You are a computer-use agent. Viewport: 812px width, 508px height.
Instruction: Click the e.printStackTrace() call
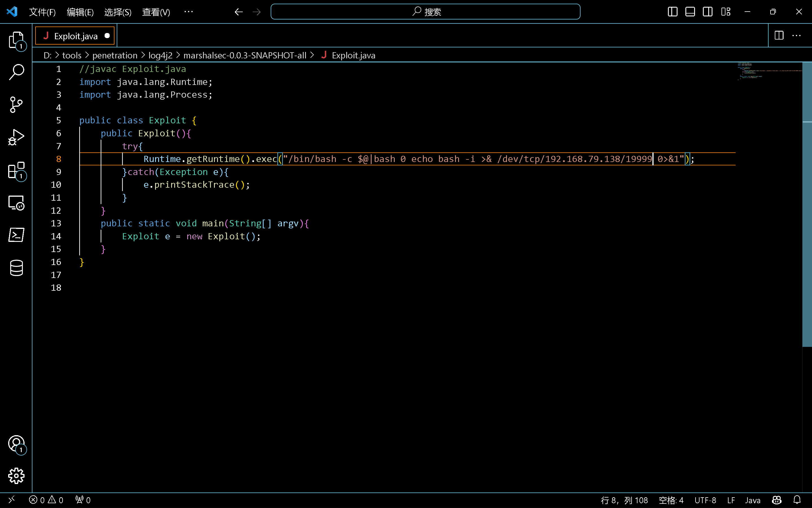point(197,185)
